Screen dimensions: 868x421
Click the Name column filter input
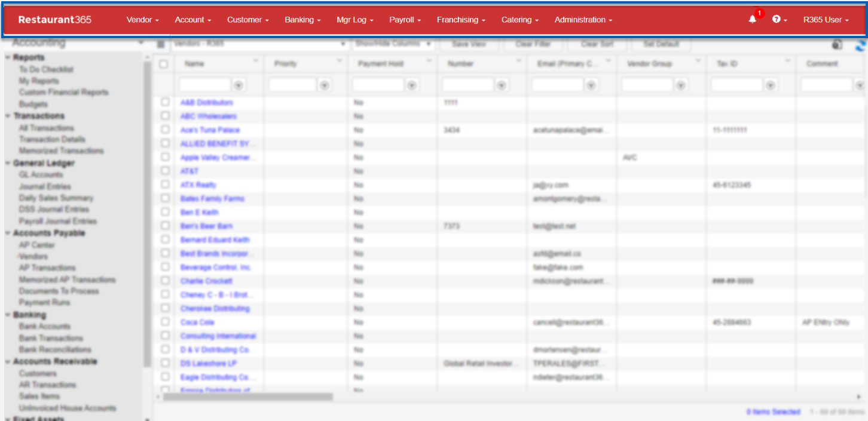[204, 85]
